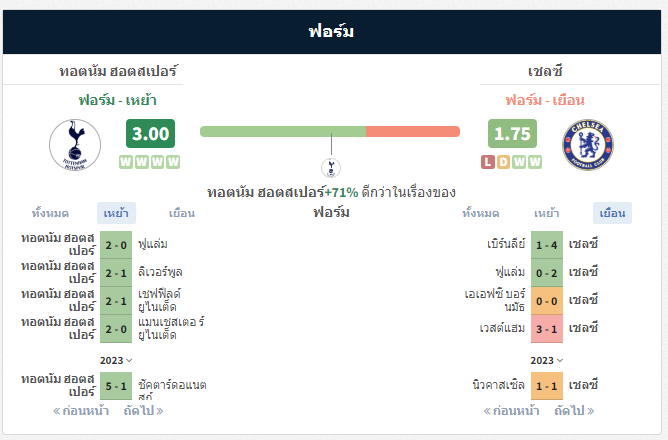
Task: Click the small Tottenham marker under the form bar
Action: [x=331, y=168]
